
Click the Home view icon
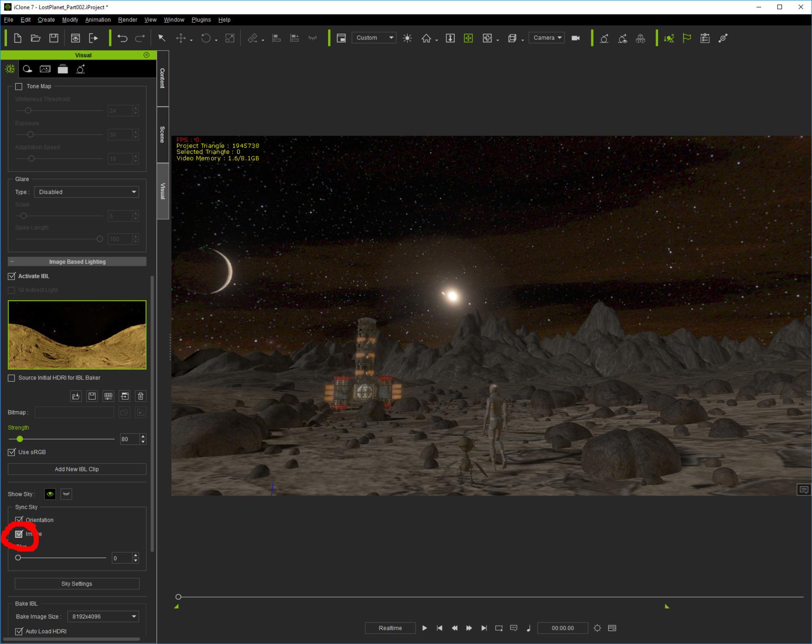pyautogui.click(x=426, y=38)
